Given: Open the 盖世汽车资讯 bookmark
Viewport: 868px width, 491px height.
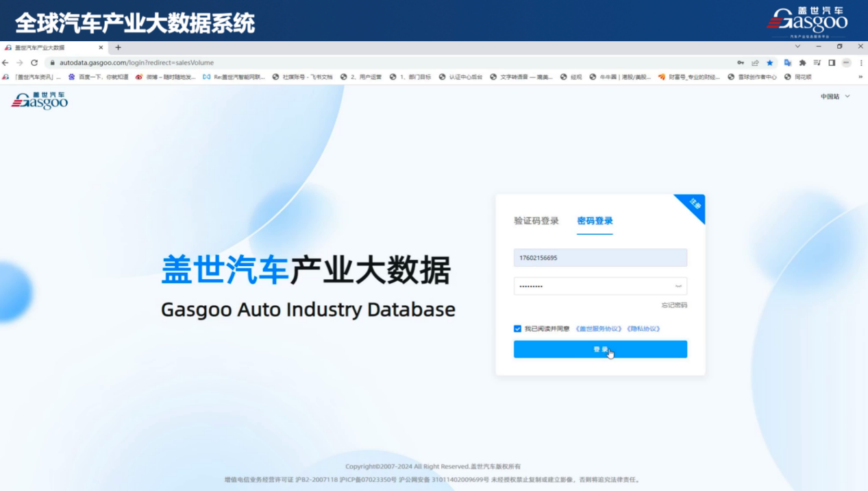Looking at the screenshot, I should (32, 77).
